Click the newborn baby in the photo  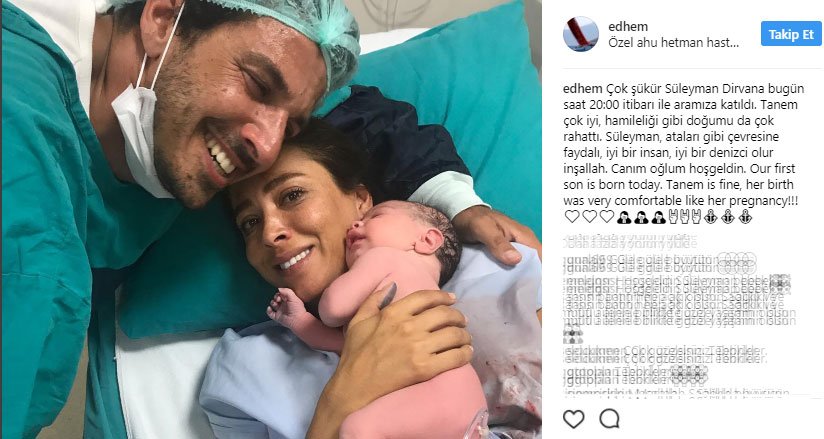[x=399, y=294]
